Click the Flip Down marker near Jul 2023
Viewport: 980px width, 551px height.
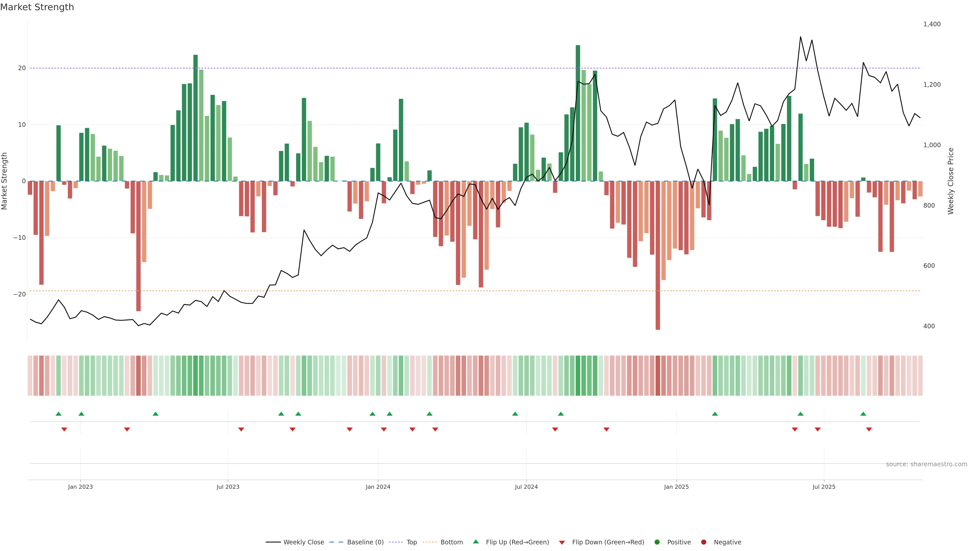[241, 429]
